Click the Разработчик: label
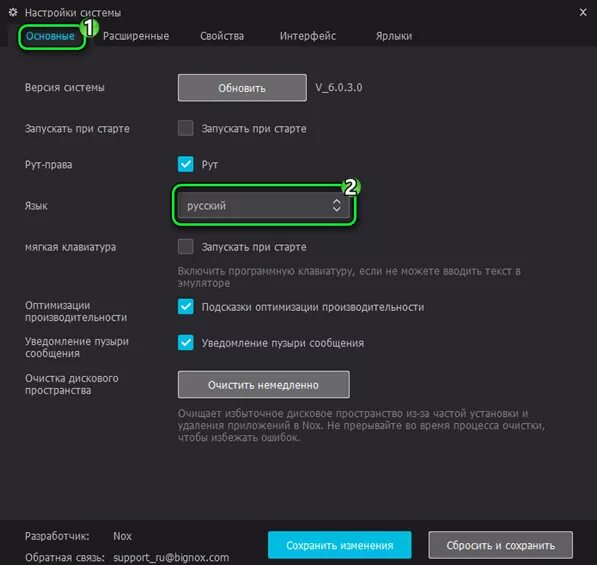597x565 pixels. point(57,536)
